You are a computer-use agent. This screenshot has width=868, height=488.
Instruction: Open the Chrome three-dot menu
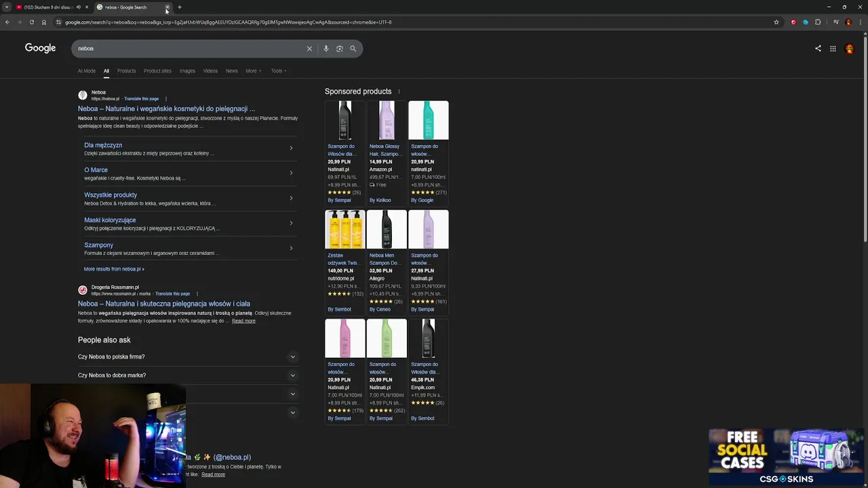[861, 22]
